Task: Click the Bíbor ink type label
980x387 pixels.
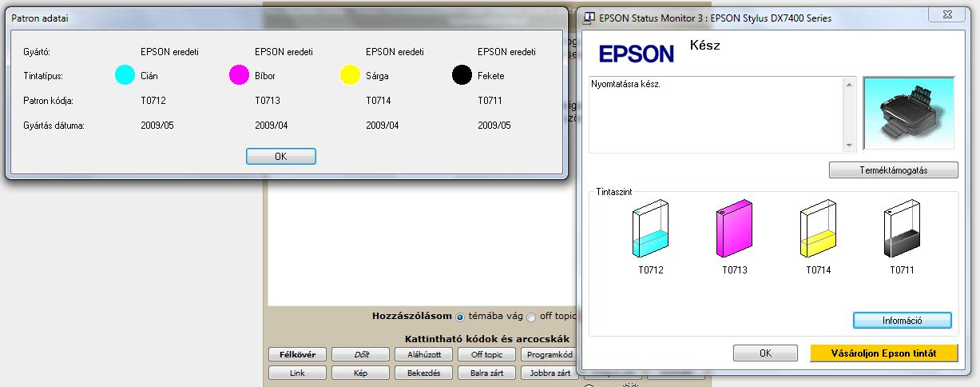Action: pyautogui.click(x=266, y=76)
